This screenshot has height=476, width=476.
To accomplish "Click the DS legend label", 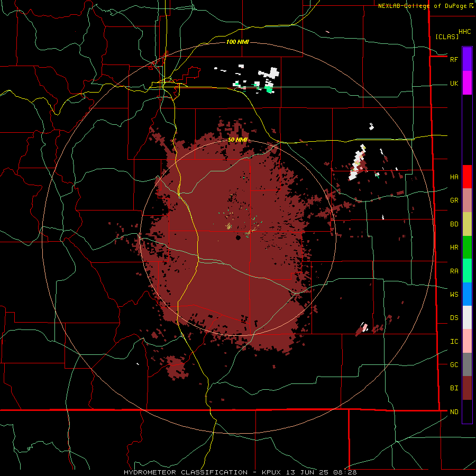I will tap(454, 317).
